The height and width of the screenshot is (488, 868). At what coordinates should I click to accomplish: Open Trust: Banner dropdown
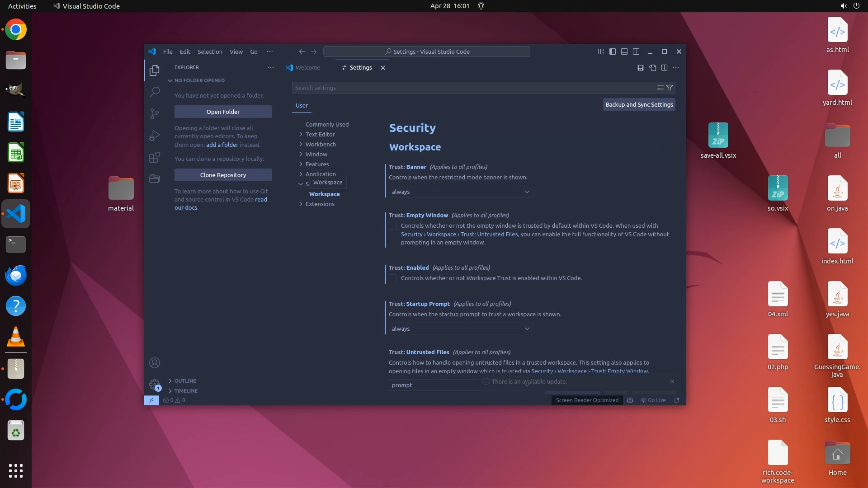[x=460, y=192]
